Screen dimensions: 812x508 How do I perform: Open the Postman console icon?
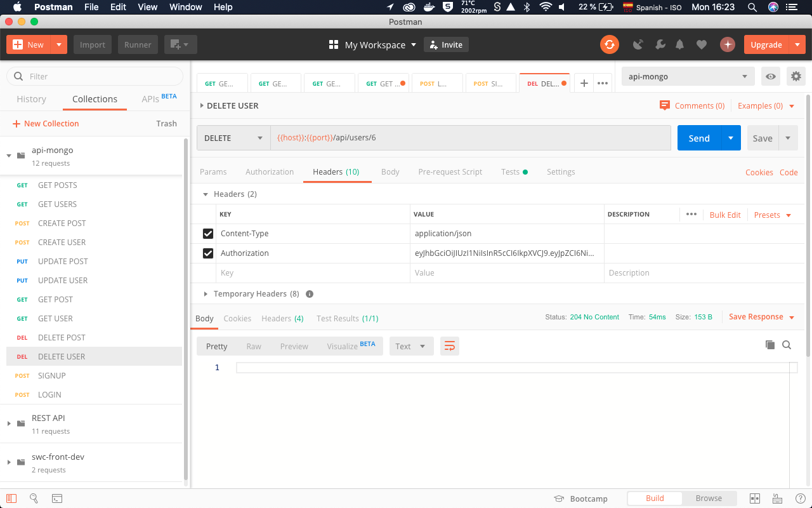[x=57, y=498]
